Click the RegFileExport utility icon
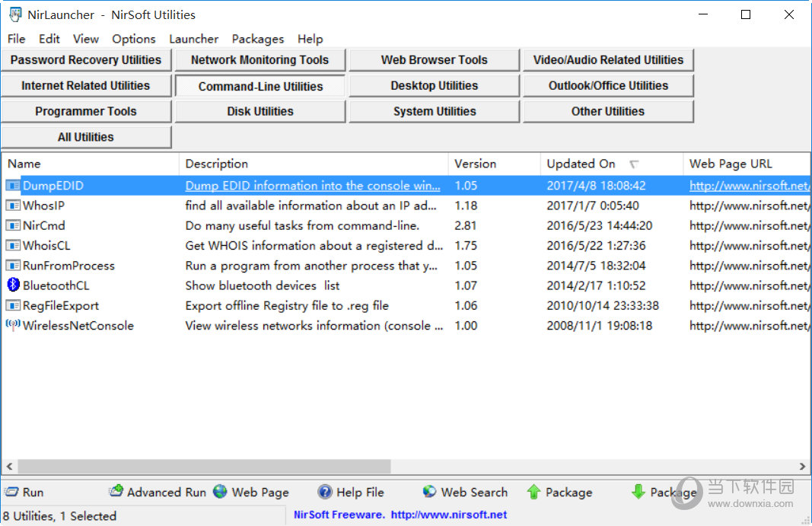812x526 pixels. click(13, 306)
